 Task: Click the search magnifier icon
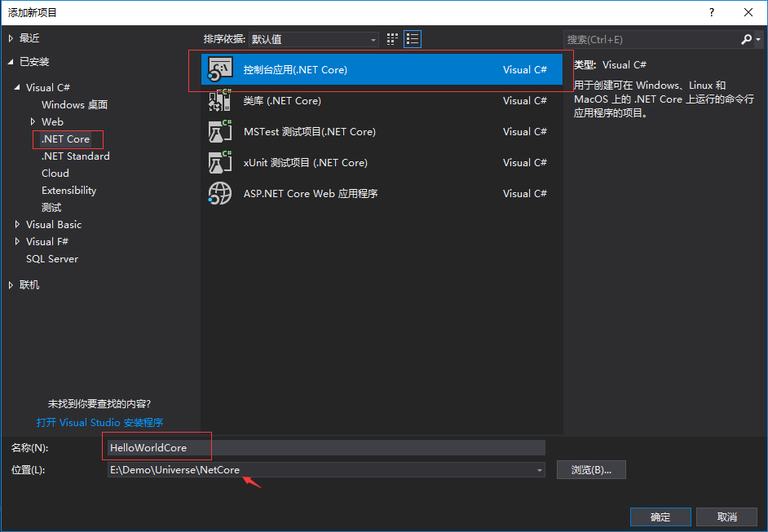tap(747, 39)
